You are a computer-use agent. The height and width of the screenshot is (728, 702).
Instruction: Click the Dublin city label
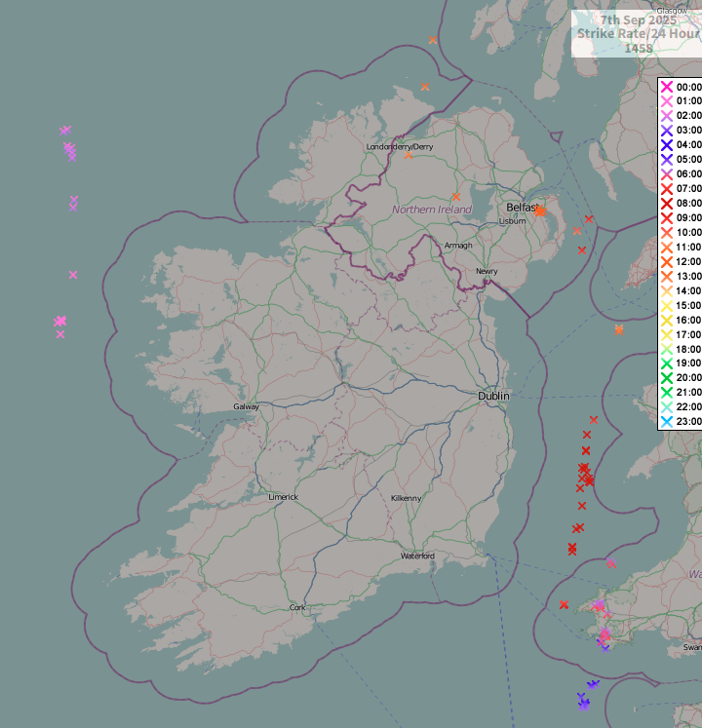click(x=493, y=396)
